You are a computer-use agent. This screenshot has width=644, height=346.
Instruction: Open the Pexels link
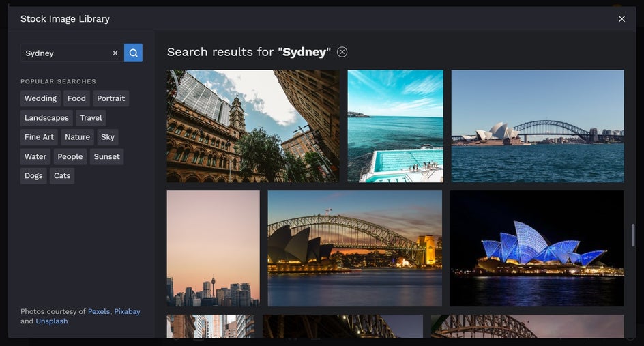pyautogui.click(x=98, y=311)
